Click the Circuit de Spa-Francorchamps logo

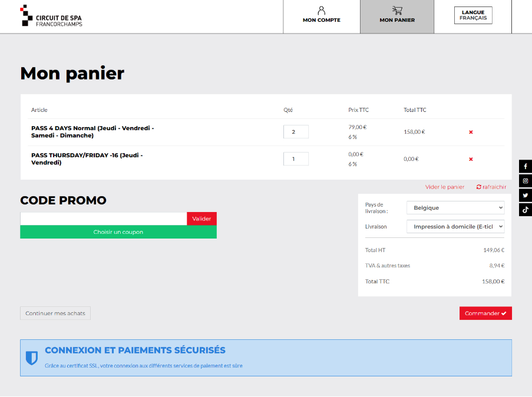coord(51,16)
